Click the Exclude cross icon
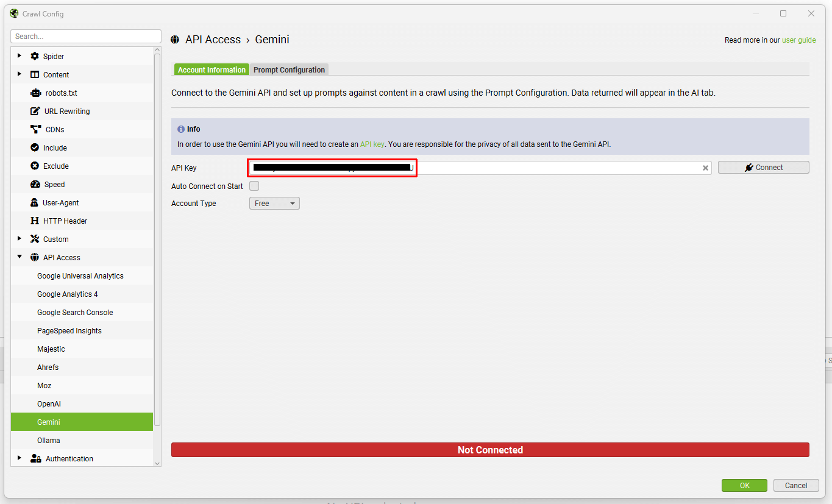 tap(35, 166)
